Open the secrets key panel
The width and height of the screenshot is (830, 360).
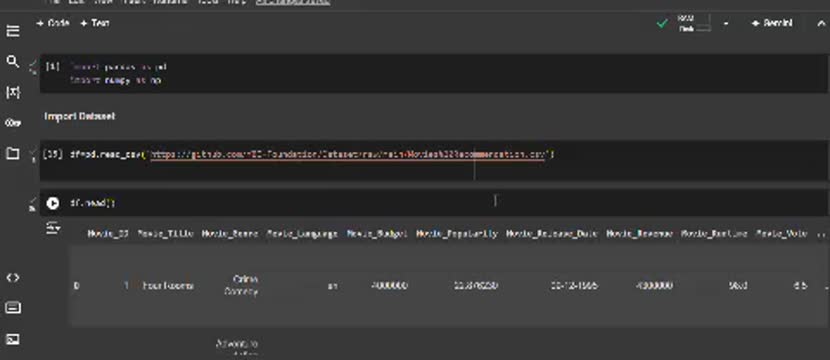coord(13,123)
